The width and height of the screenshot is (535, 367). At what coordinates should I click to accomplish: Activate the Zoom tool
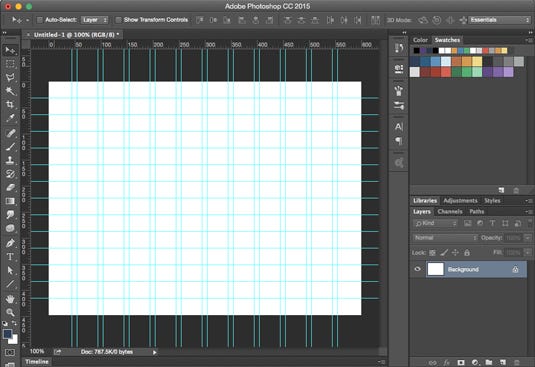tap(10, 312)
